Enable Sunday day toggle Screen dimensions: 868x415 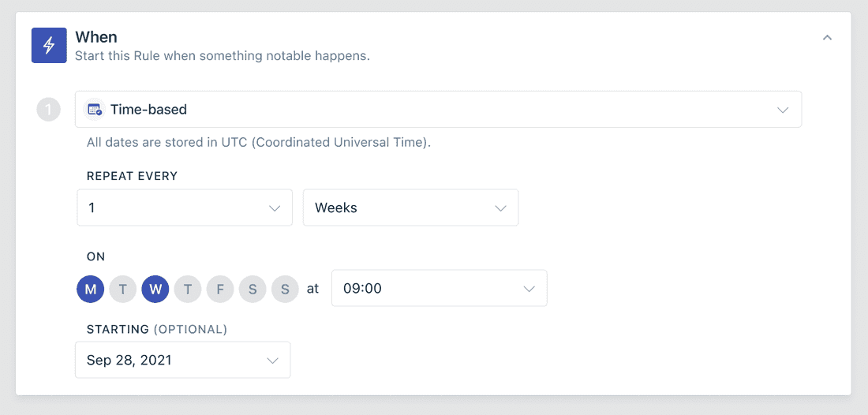pos(285,289)
